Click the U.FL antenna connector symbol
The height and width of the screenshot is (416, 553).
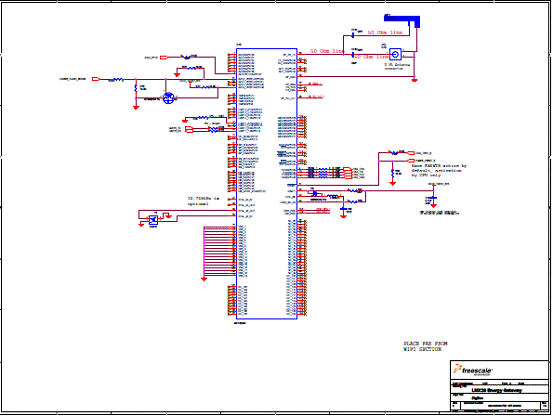click(x=395, y=54)
